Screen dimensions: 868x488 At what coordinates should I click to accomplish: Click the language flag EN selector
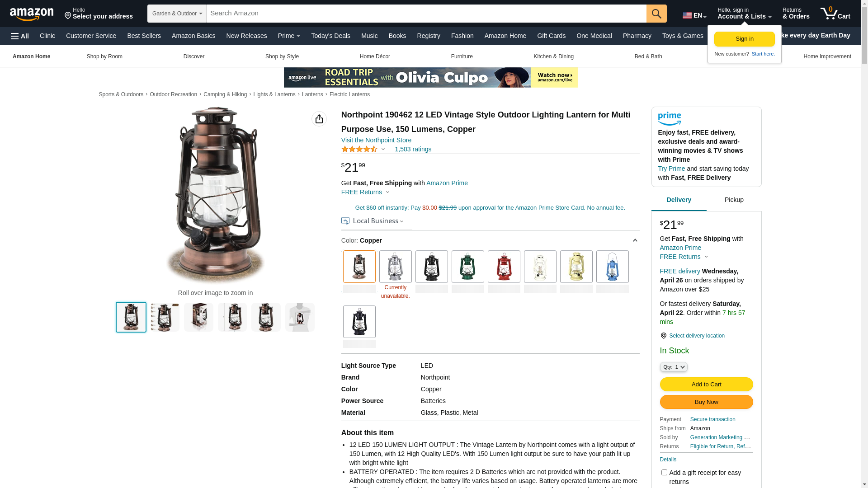(x=694, y=15)
